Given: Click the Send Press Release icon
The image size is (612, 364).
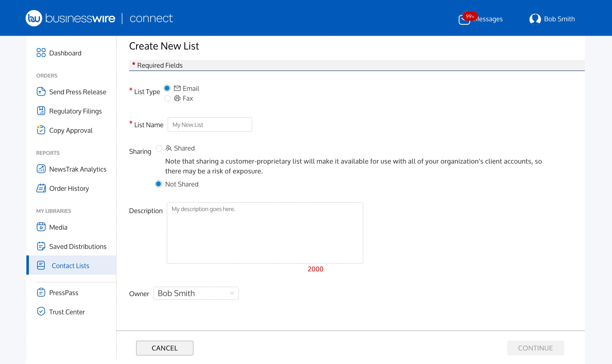Looking at the screenshot, I should (x=41, y=92).
